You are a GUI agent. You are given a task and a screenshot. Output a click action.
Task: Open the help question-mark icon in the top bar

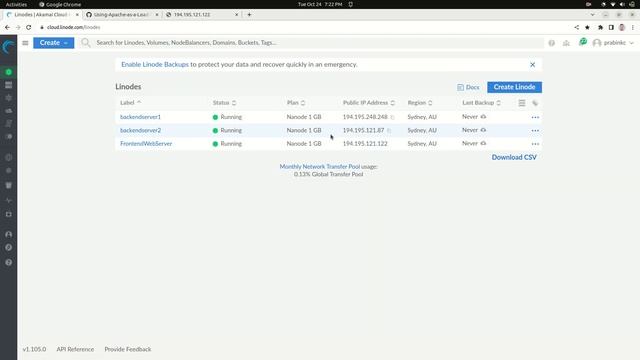pyautogui.click(x=551, y=43)
